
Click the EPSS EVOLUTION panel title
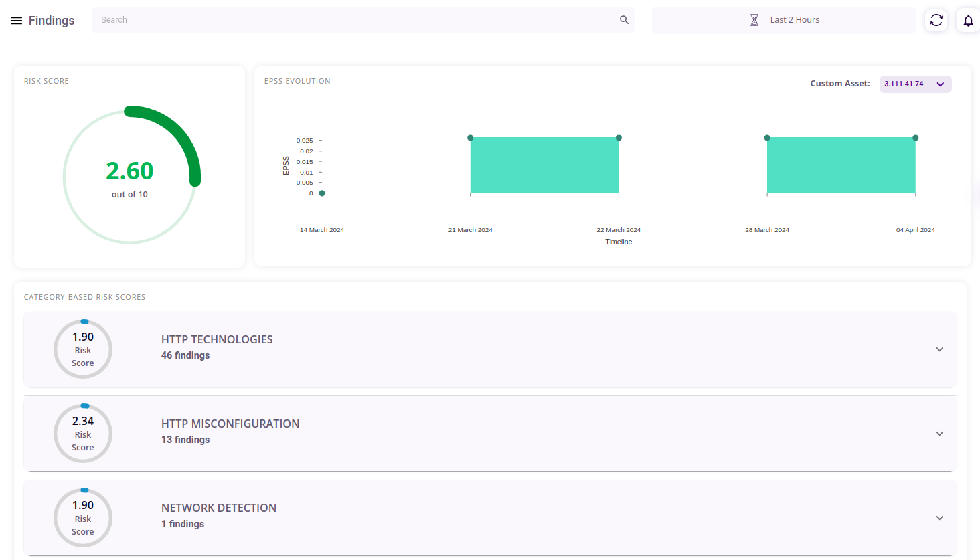[297, 81]
